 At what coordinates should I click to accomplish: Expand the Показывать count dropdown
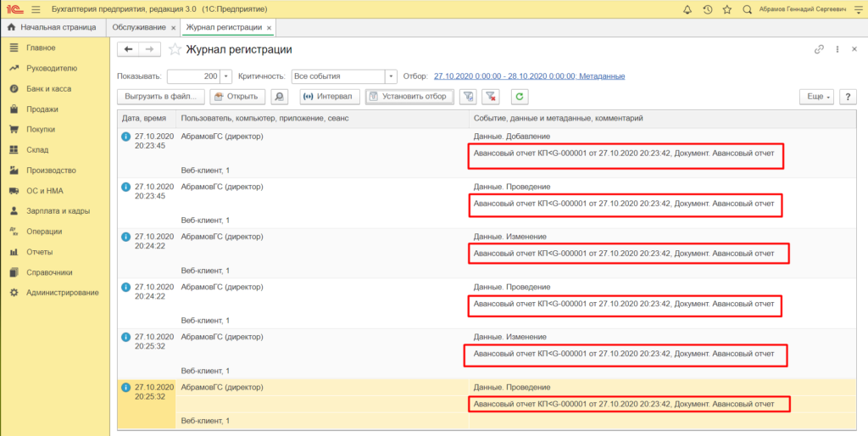click(226, 76)
